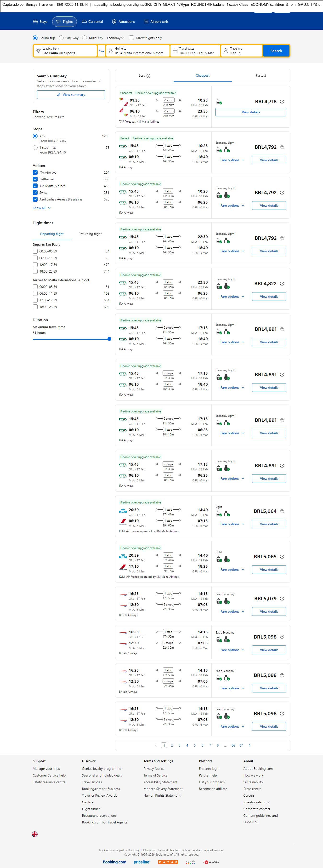
Task: Expand Fare options for the BRL5,064 KLM flight
Action: click(x=232, y=524)
